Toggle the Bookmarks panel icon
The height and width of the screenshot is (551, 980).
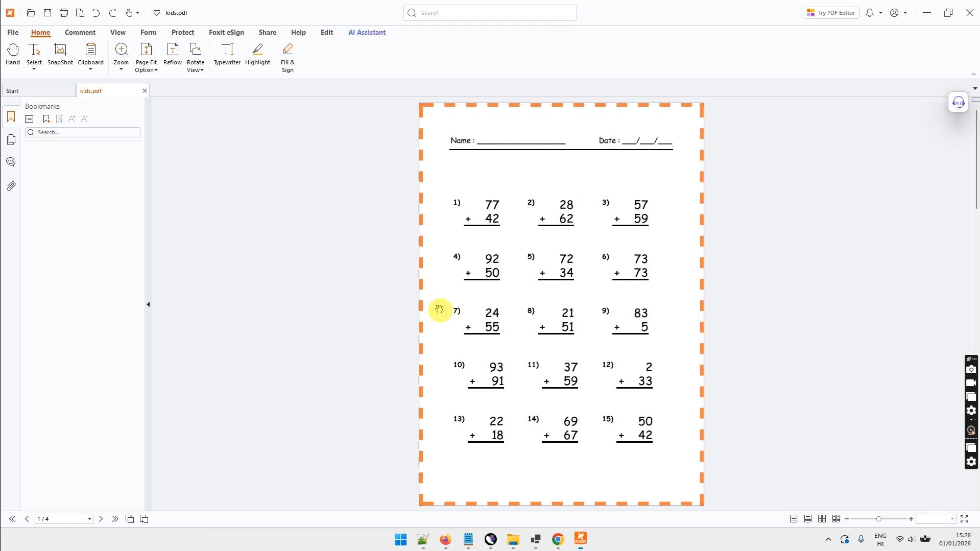(x=11, y=117)
